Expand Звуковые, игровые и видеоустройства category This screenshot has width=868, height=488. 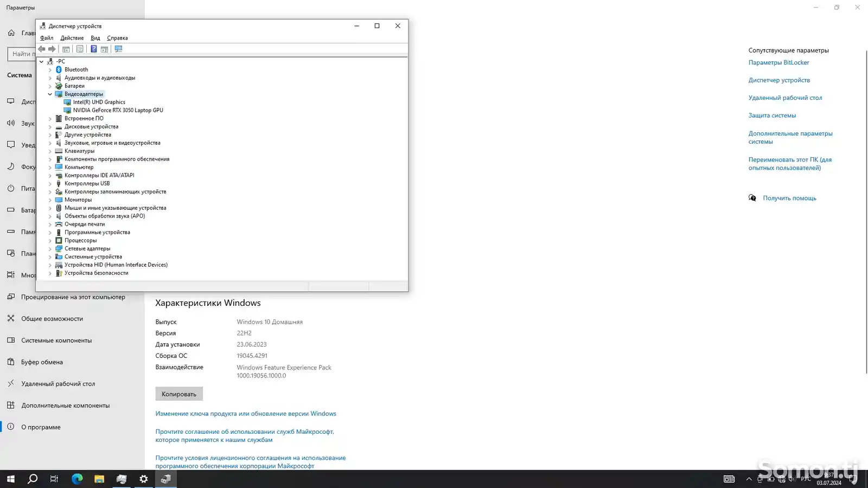click(50, 143)
